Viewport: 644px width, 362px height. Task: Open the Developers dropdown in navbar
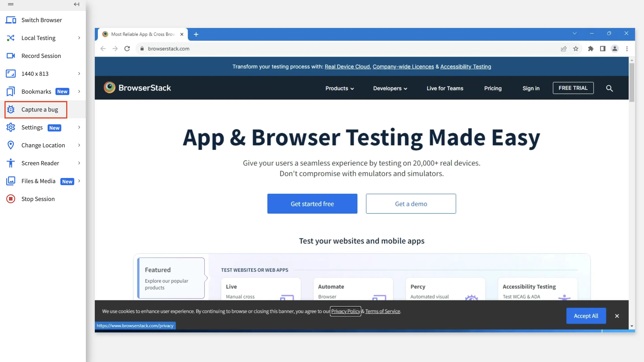pyautogui.click(x=390, y=88)
